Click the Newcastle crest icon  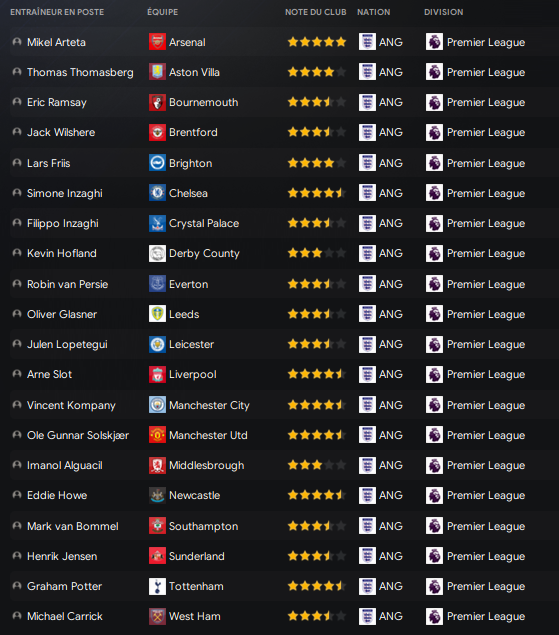point(157,495)
